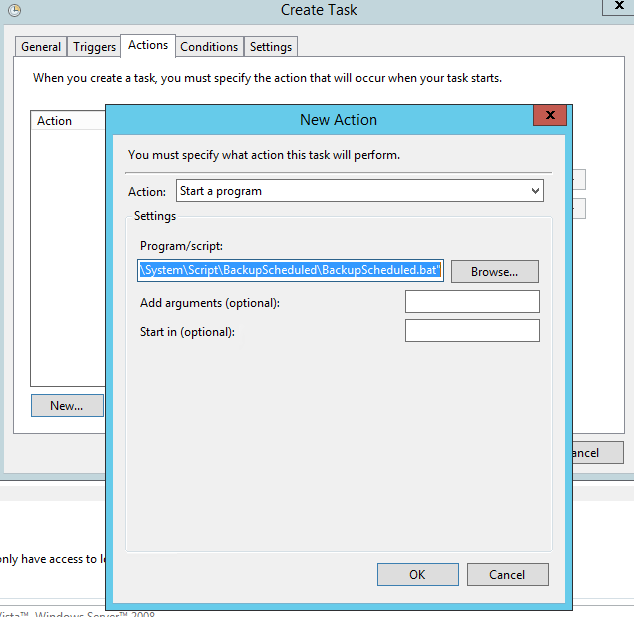Expand the Action type dropdown

360,190
